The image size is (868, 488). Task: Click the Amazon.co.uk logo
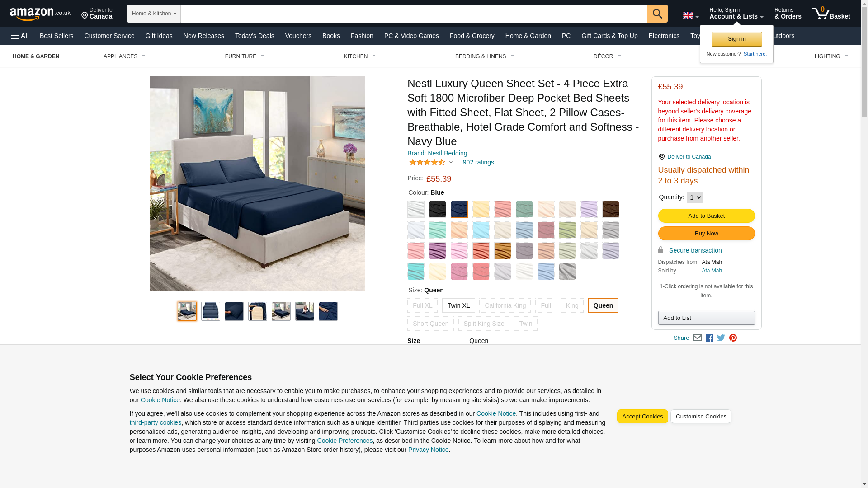click(40, 14)
